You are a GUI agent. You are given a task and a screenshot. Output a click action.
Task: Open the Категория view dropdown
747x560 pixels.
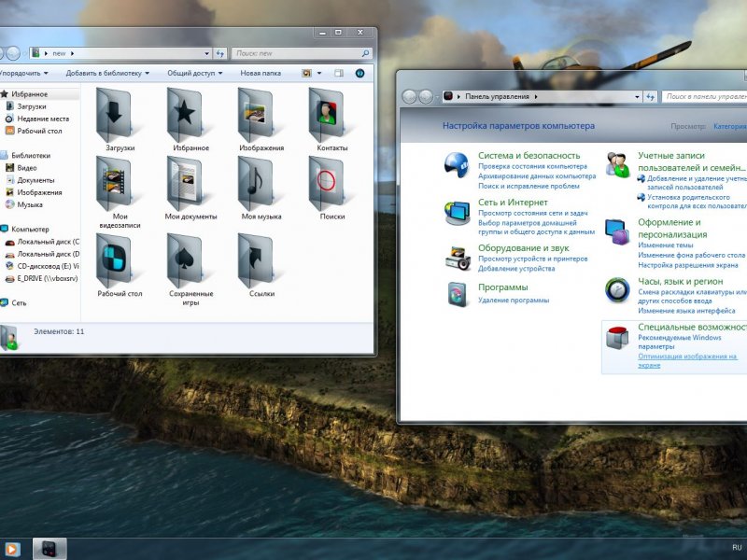[x=730, y=126]
